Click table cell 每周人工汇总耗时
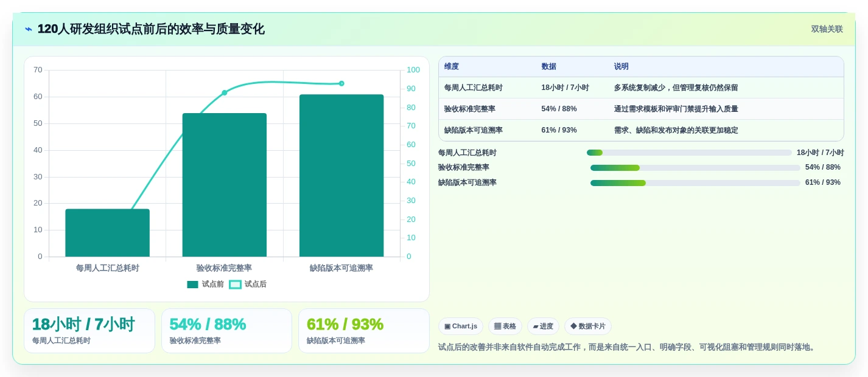 [474, 88]
